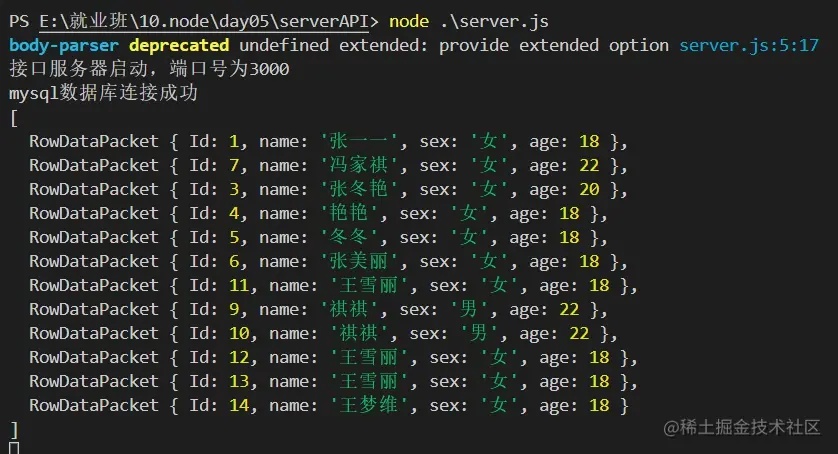Click the yellow 'deprecated' word
Viewport: 838px width, 454px height.
[179, 45]
